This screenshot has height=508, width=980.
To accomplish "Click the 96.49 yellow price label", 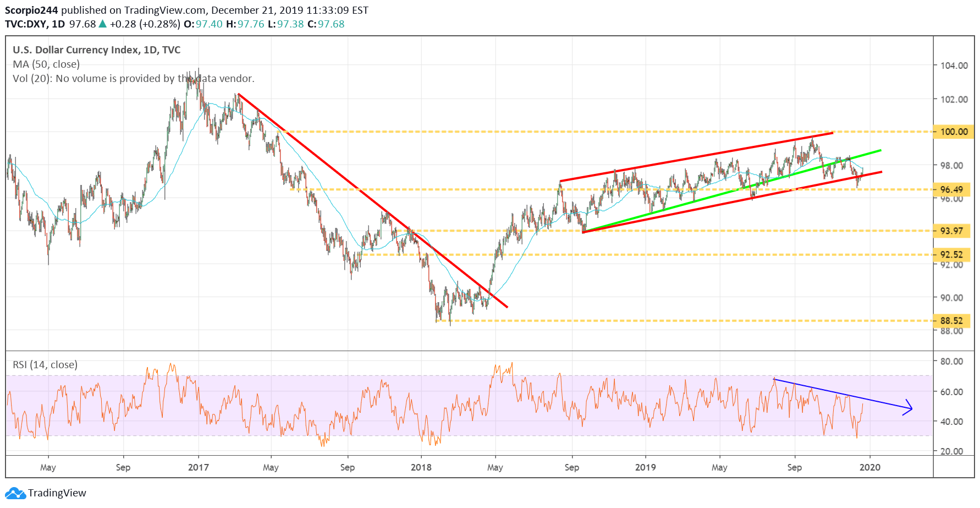I will point(952,190).
